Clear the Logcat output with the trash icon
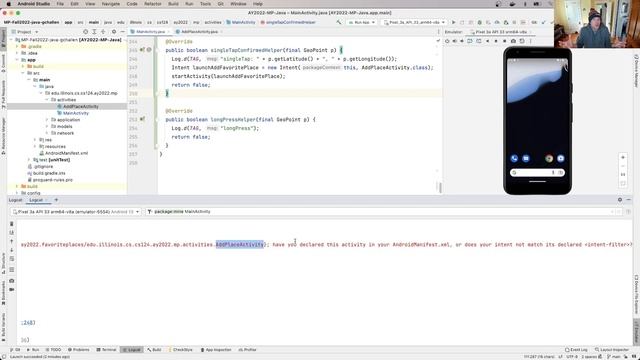 click(x=12, y=224)
